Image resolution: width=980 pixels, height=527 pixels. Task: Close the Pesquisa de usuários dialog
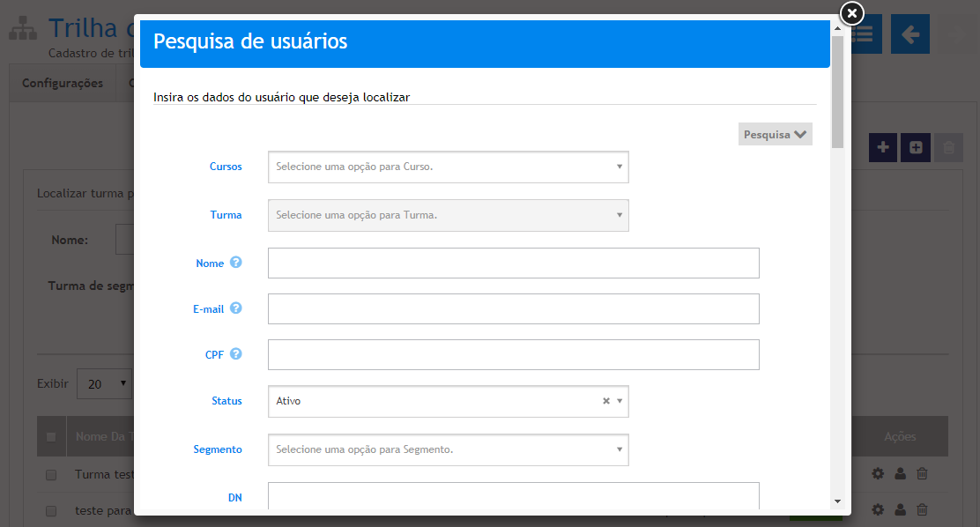click(x=851, y=13)
